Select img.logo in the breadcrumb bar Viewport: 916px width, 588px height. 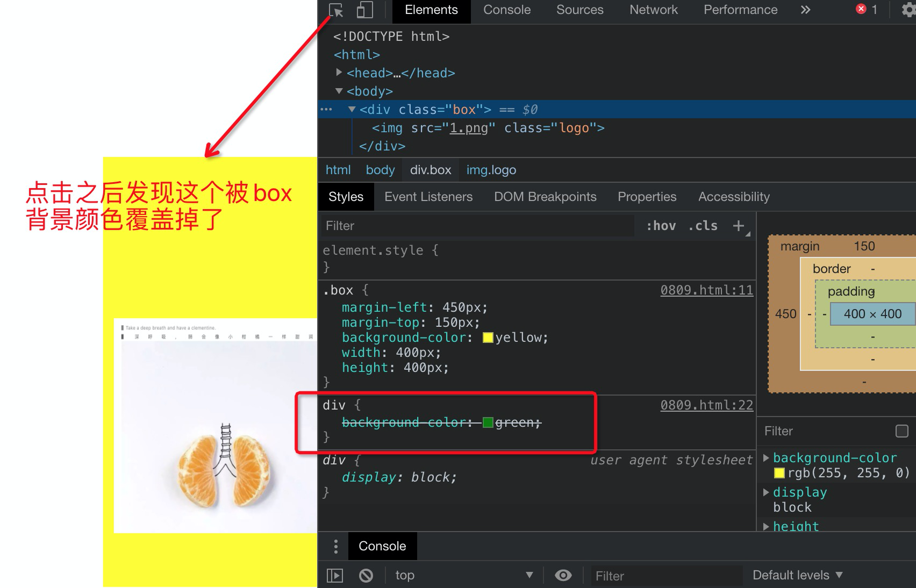(491, 170)
